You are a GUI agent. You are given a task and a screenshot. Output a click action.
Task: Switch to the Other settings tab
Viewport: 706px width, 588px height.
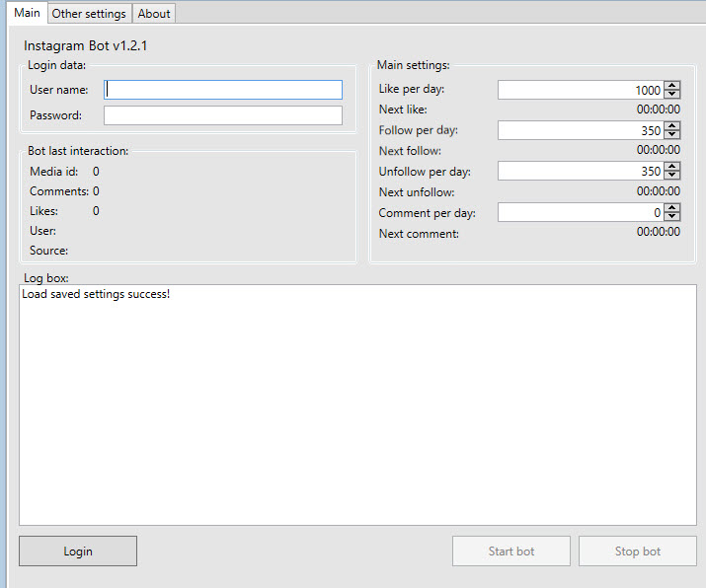tap(89, 14)
